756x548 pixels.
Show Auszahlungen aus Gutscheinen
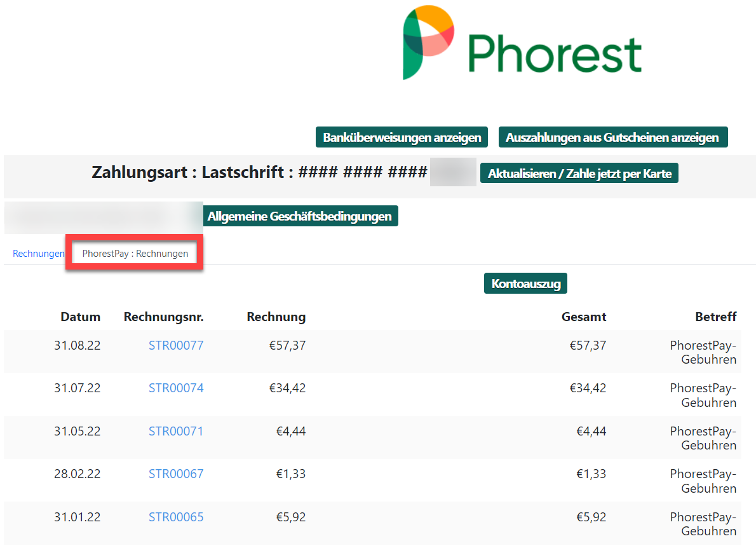pos(612,137)
